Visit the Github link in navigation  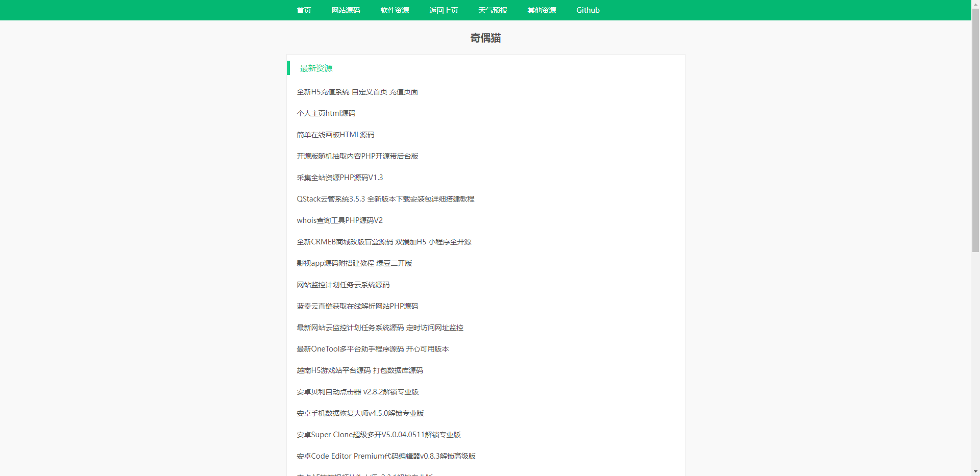pyautogui.click(x=588, y=10)
